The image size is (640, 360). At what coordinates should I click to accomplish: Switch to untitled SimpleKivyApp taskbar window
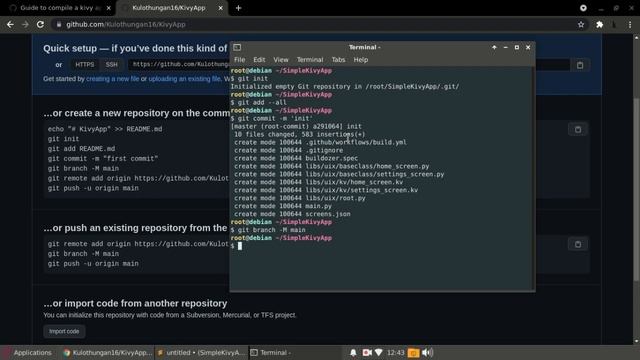point(202,353)
